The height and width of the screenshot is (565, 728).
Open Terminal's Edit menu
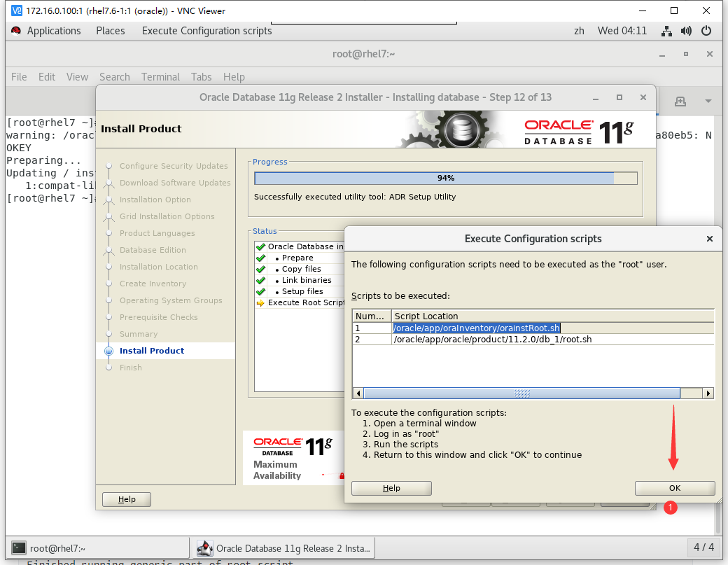(47, 76)
